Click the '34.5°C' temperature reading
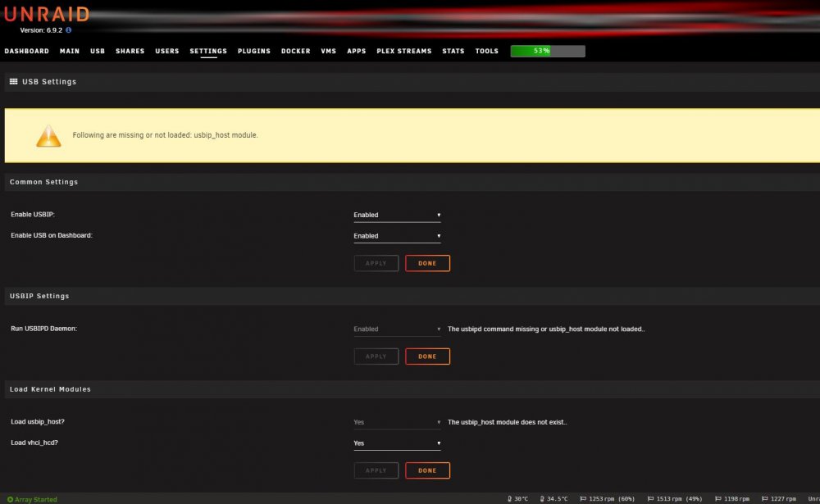The width and height of the screenshot is (820, 504). (557, 499)
